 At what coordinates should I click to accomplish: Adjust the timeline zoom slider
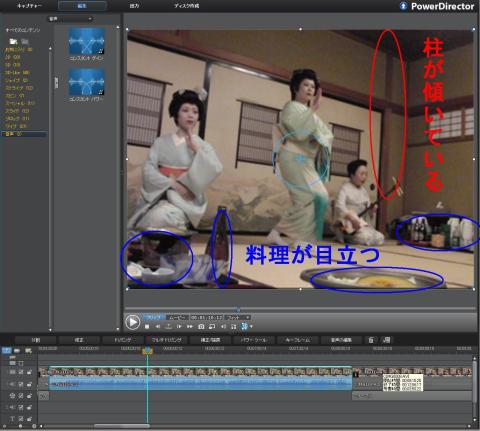point(20,426)
